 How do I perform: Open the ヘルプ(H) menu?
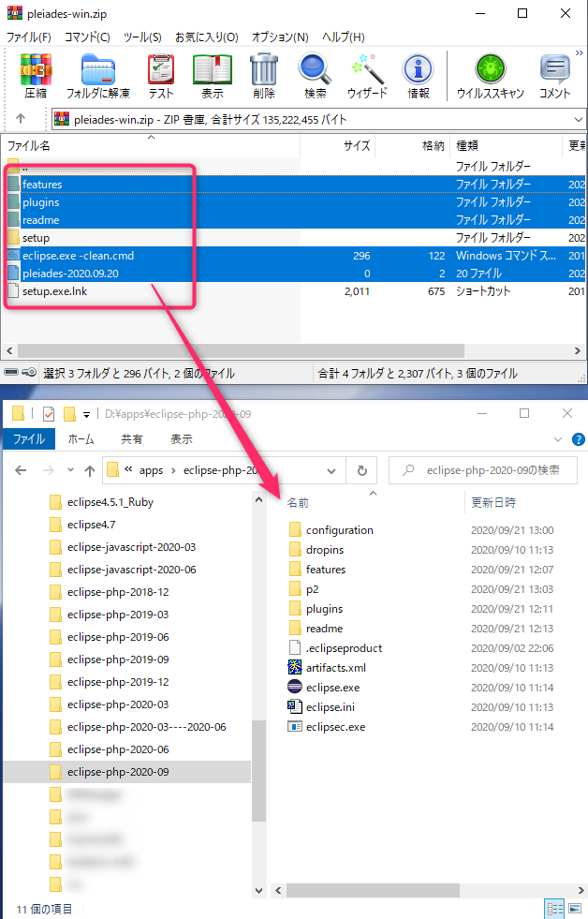(x=344, y=37)
